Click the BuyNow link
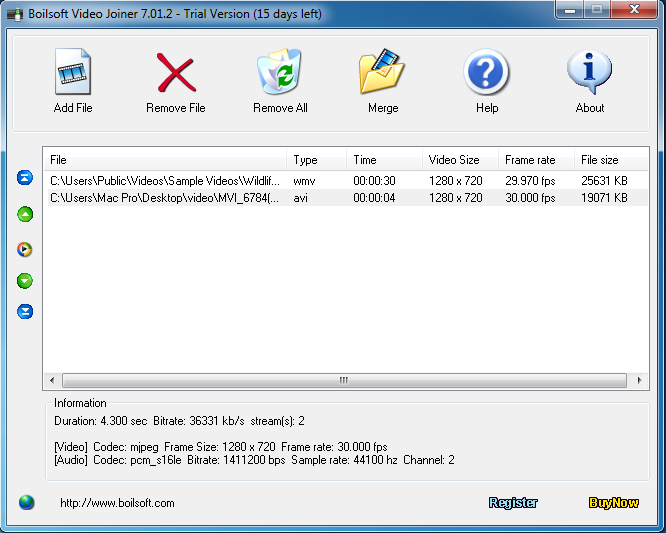The width and height of the screenshot is (666, 533). [x=613, y=502]
